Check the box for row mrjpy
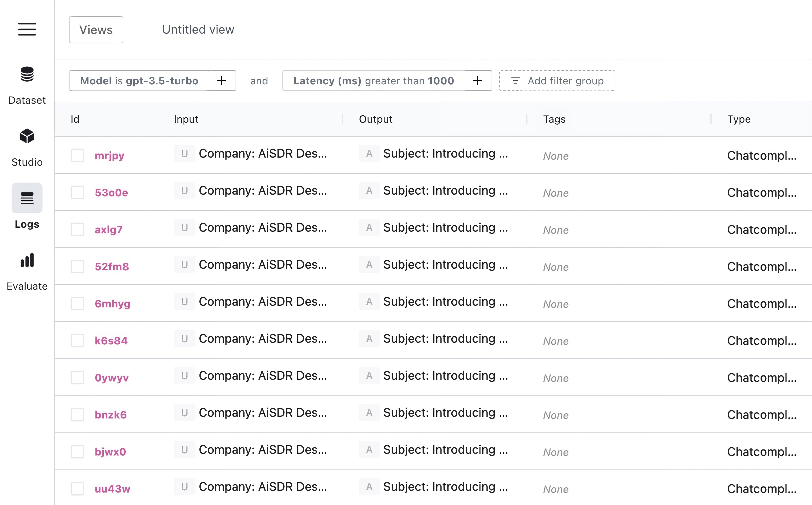Image resolution: width=812 pixels, height=505 pixels. 77,156
